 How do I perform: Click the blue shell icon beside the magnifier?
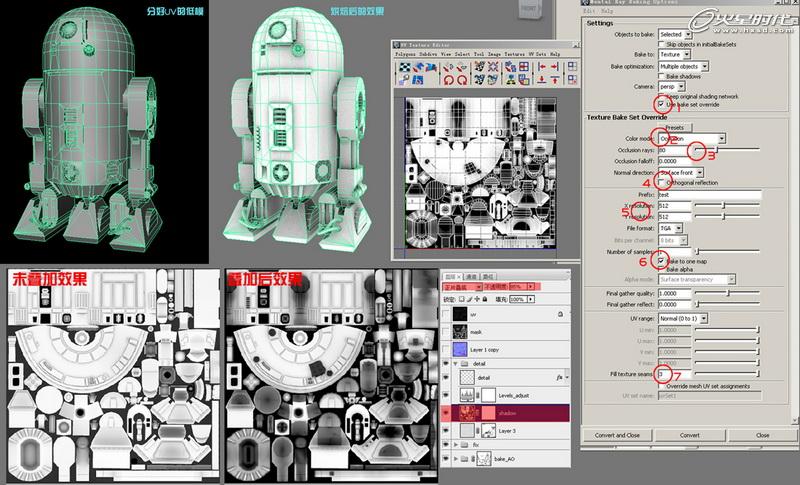418,80
